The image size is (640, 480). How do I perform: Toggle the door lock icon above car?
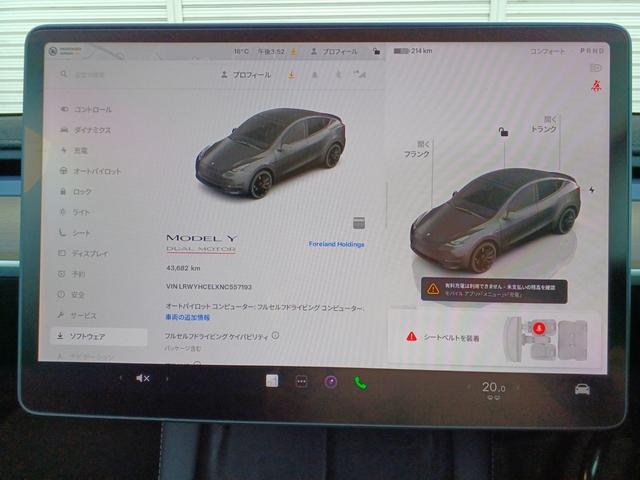click(x=503, y=131)
